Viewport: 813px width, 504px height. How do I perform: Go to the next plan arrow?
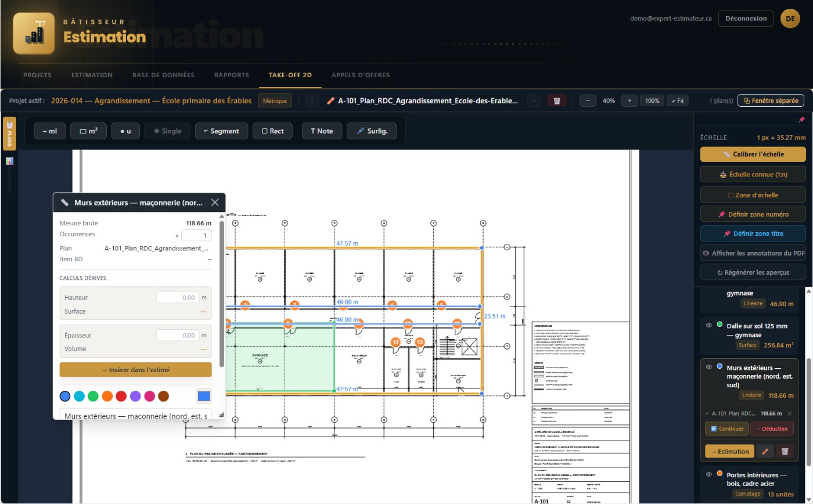coord(534,100)
